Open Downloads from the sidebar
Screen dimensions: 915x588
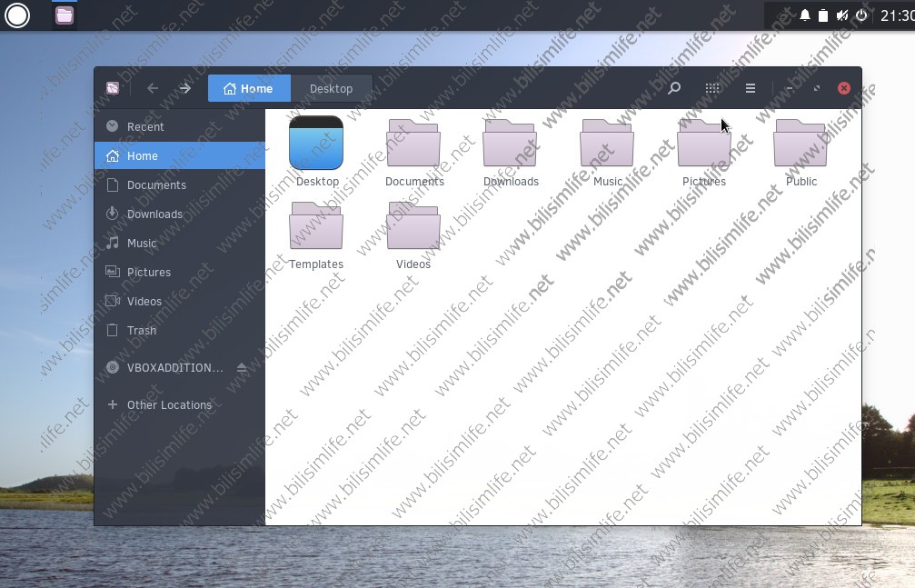(180, 214)
